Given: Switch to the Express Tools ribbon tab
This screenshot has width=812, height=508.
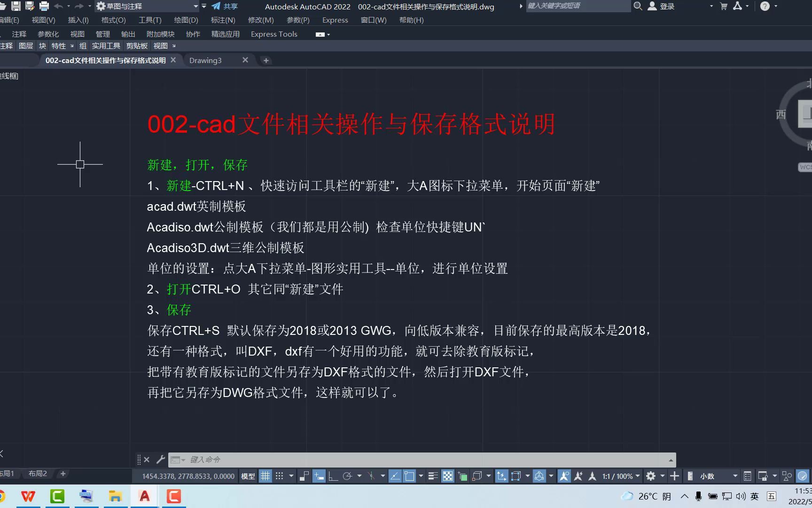Looking at the screenshot, I should coord(274,34).
